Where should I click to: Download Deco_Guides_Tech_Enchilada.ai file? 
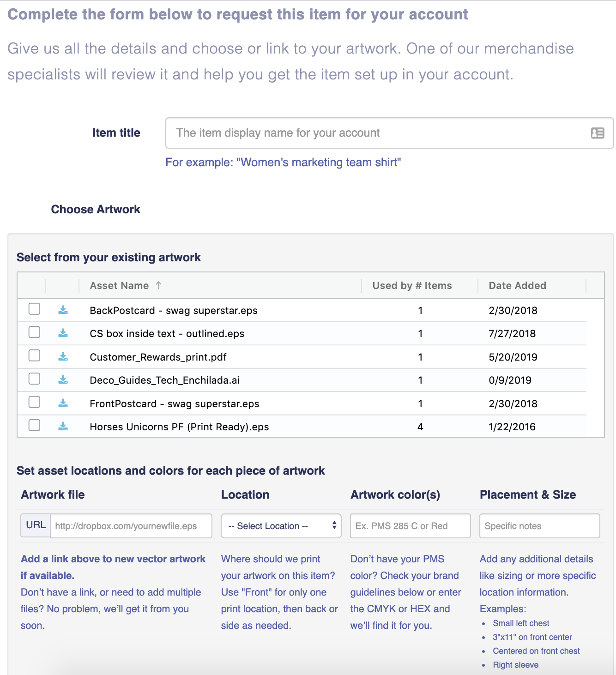[63, 380]
